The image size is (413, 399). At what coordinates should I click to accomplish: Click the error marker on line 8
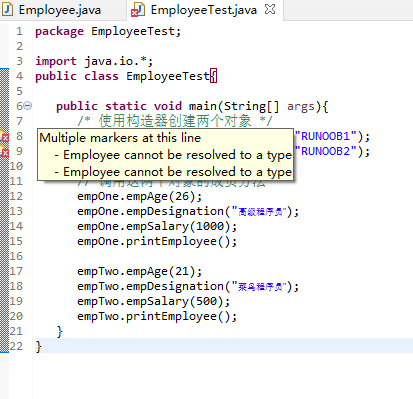click(4, 136)
